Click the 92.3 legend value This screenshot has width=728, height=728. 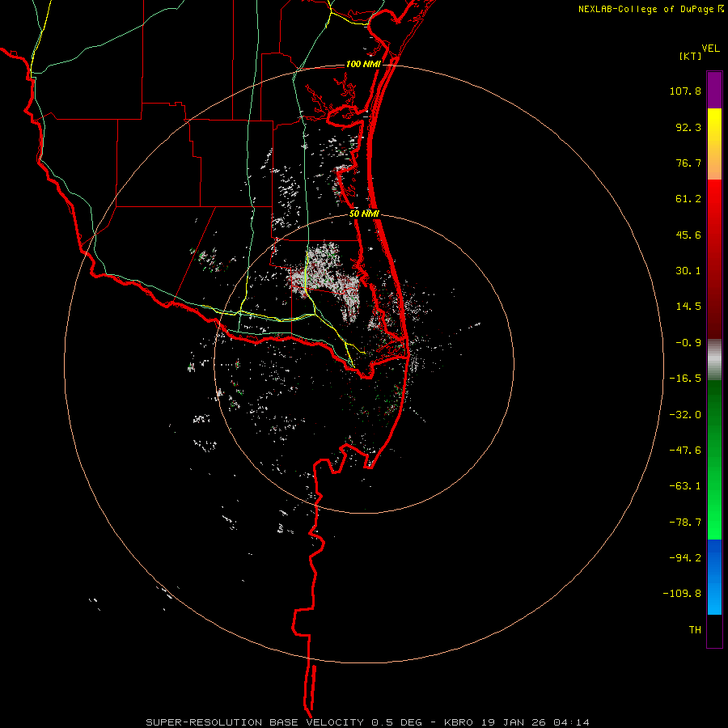[x=688, y=127]
